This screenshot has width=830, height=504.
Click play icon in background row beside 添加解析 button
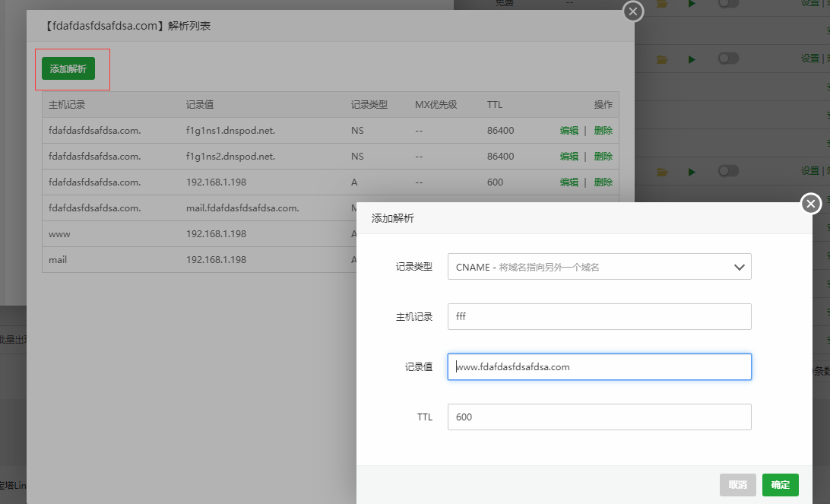point(692,59)
